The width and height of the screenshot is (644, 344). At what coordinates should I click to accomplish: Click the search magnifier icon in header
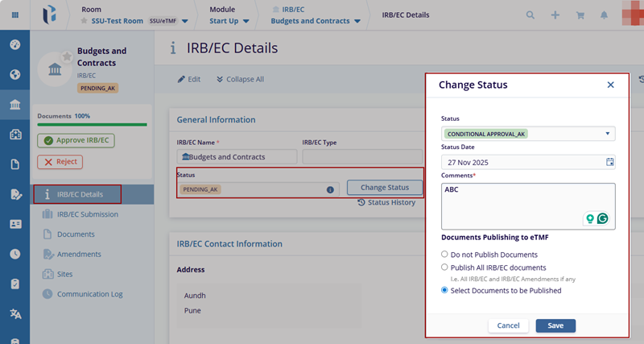coord(530,15)
